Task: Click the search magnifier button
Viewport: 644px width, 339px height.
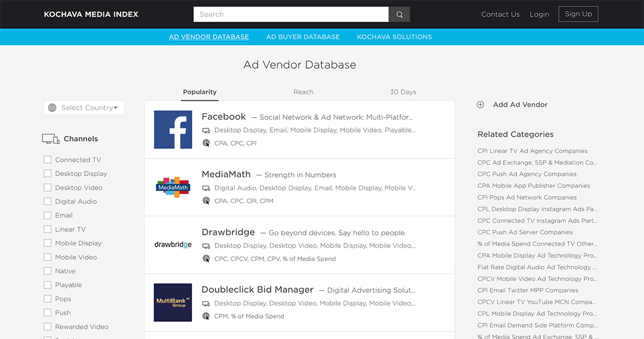Action: tap(400, 15)
